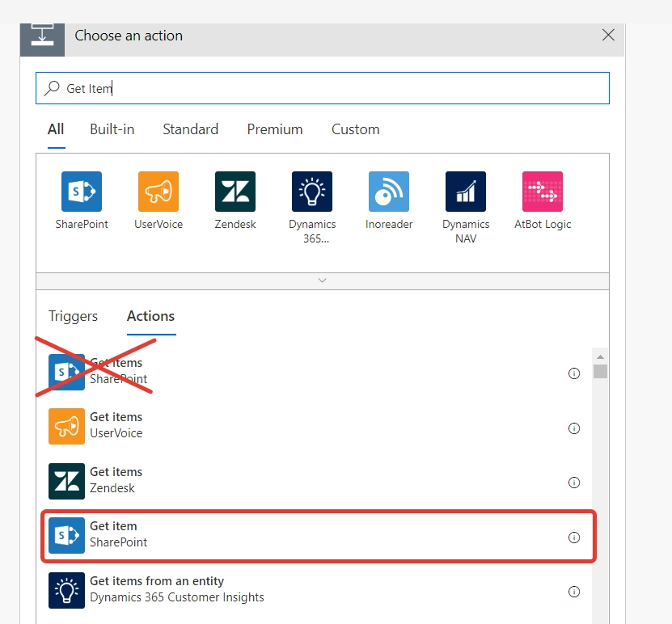Image resolution: width=672 pixels, height=624 pixels.
Task: Open the Custom connectors tab
Action: (x=355, y=129)
